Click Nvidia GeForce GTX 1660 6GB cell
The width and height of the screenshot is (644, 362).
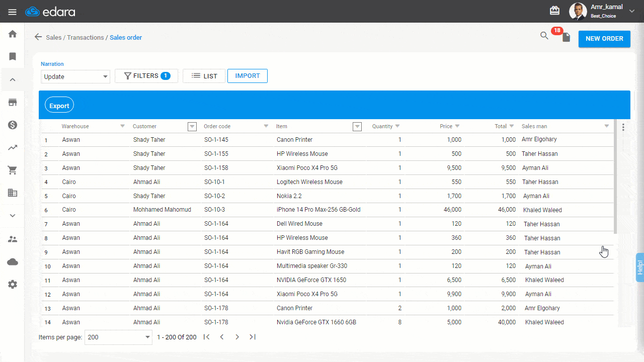pos(316,322)
